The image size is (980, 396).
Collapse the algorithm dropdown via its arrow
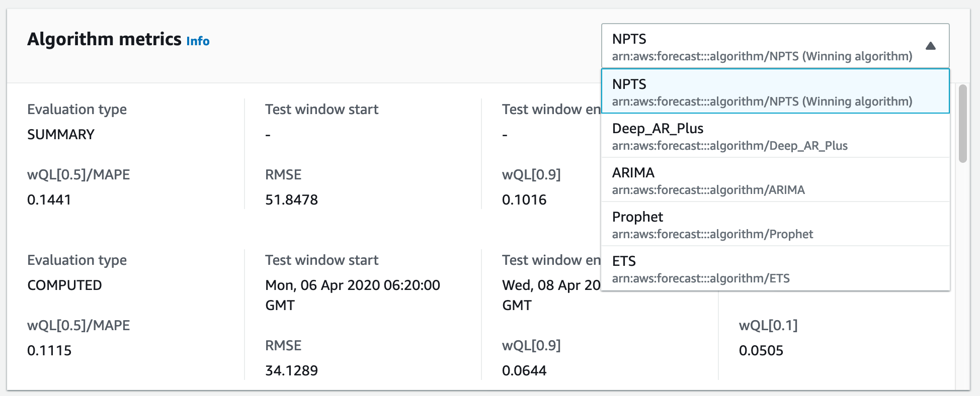pyautogui.click(x=930, y=46)
